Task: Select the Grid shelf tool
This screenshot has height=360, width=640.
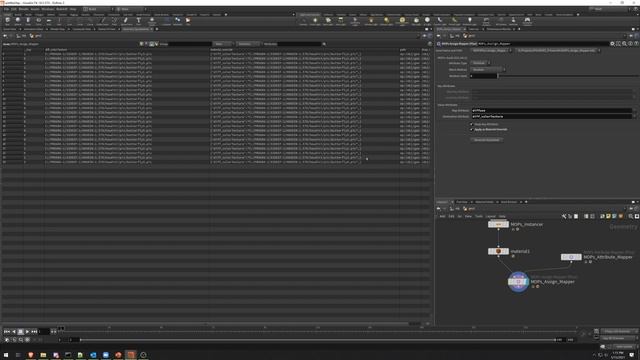Action: (49, 21)
